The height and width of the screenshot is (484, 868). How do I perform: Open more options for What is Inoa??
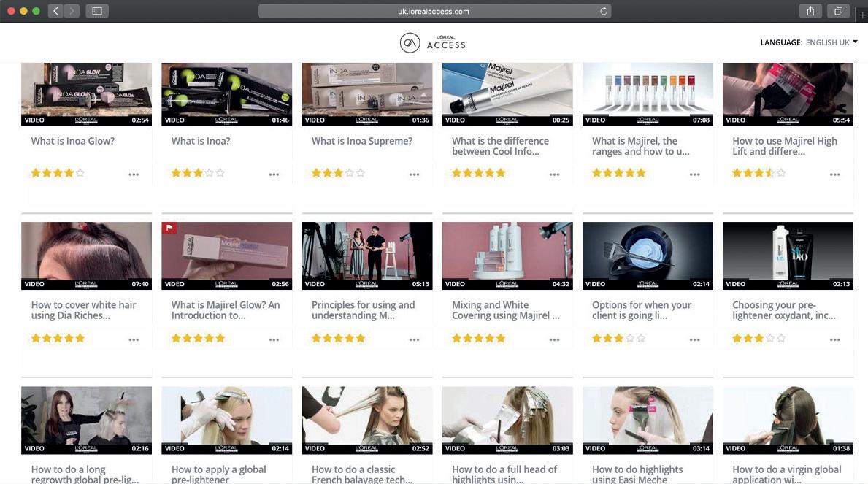coord(274,174)
